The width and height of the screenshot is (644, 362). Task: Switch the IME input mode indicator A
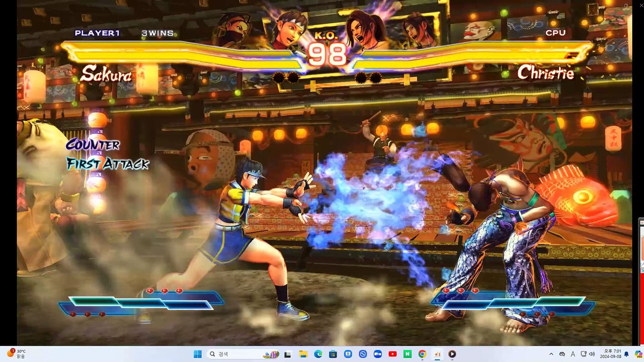click(x=573, y=354)
